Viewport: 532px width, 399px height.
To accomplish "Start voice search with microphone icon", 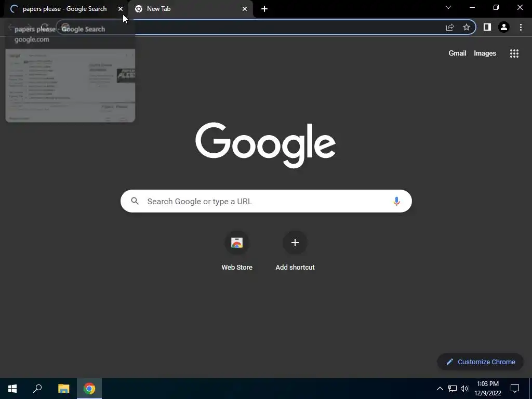I will pos(396,201).
